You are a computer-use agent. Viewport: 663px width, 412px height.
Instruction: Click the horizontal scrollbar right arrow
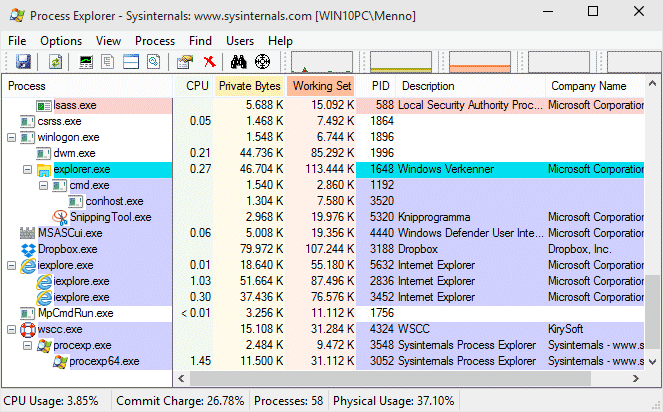[x=636, y=378]
